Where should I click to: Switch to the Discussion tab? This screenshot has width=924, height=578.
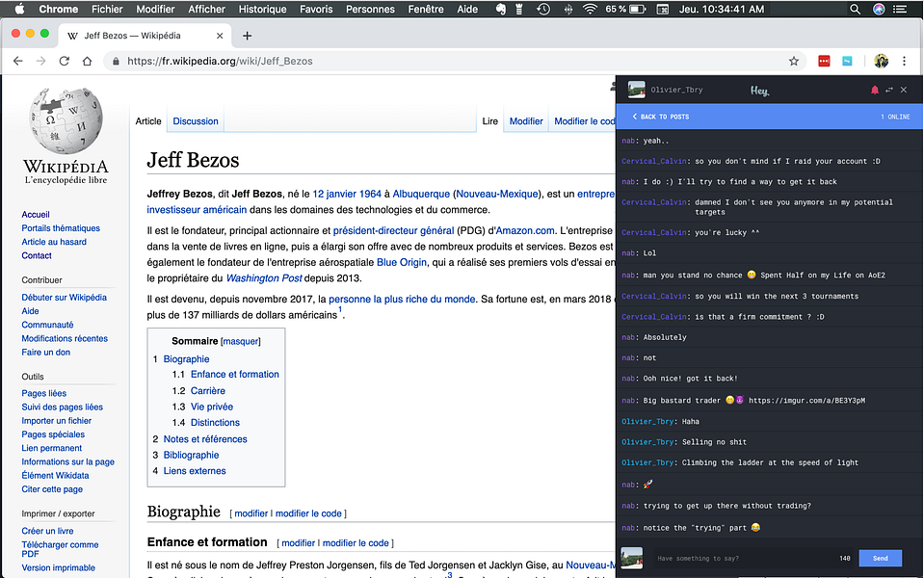[x=195, y=121]
